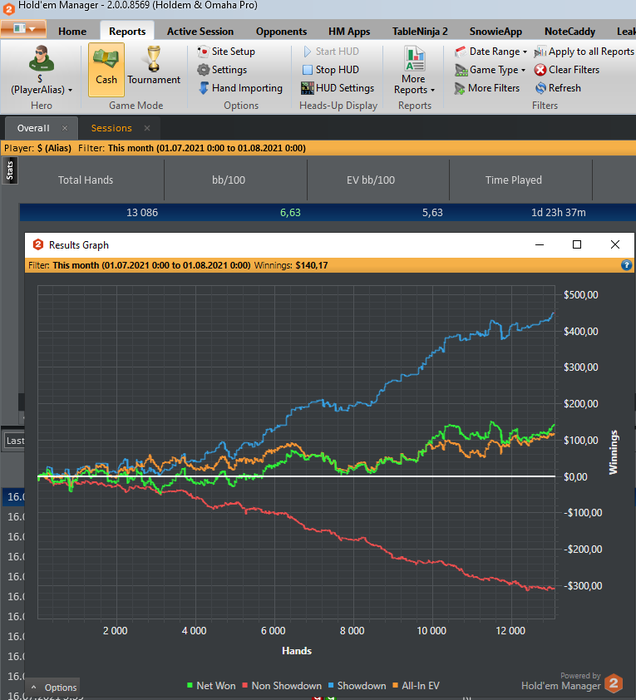
Task: Select the 13 086 total hands cell
Action: tap(142, 212)
